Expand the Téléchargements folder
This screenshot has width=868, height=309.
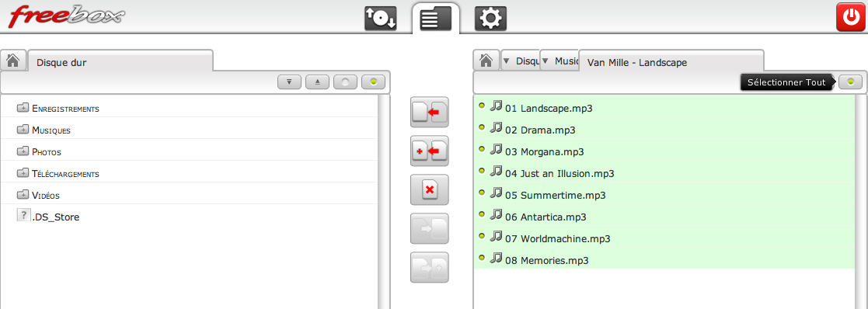pyautogui.click(x=23, y=173)
